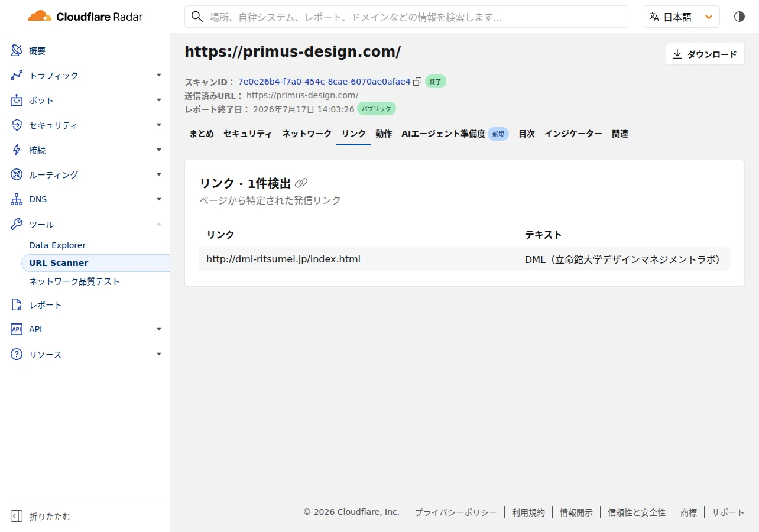Click the レポート document icon

click(x=17, y=305)
